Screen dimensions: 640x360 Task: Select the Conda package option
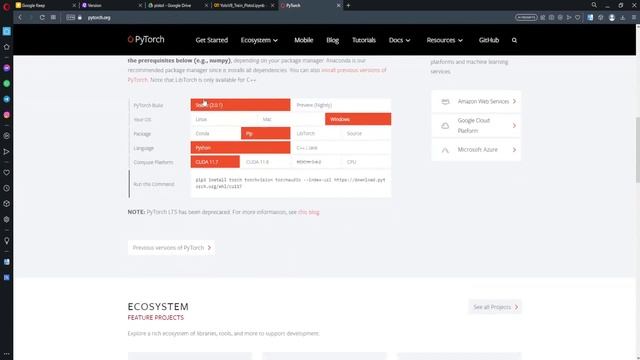click(x=216, y=133)
